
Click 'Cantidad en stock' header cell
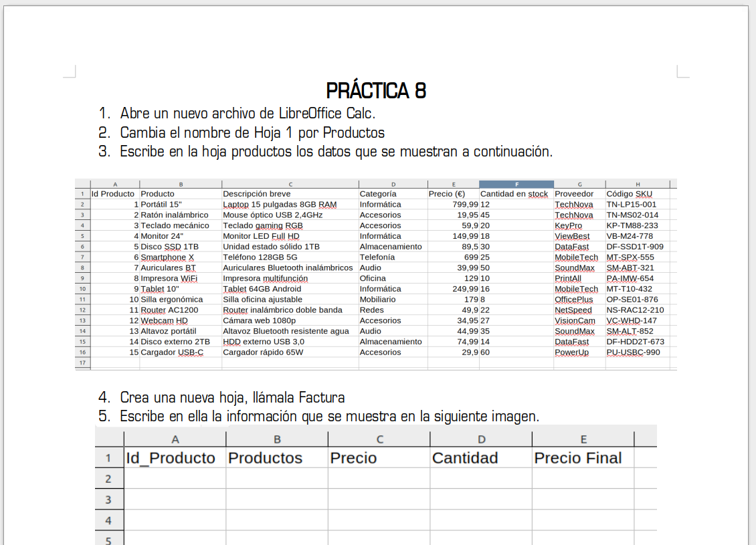[514, 194]
